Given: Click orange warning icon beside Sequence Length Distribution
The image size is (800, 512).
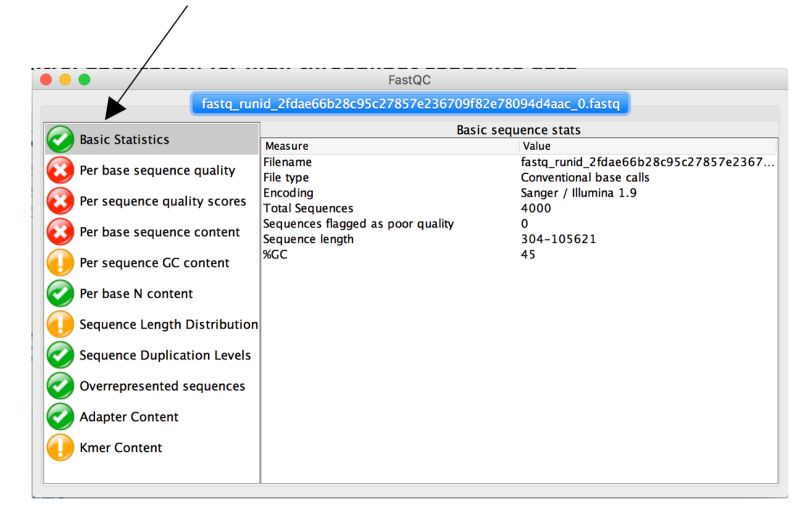Looking at the screenshot, I should (x=60, y=324).
